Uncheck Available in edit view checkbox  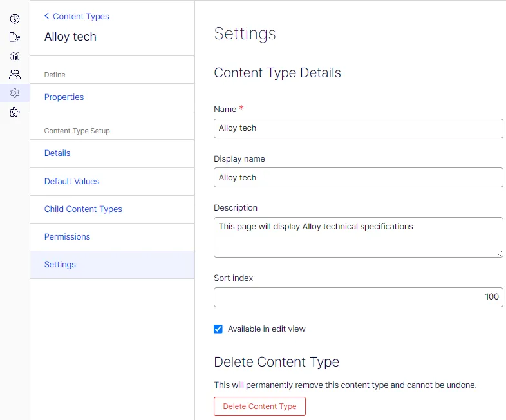[x=218, y=329]
